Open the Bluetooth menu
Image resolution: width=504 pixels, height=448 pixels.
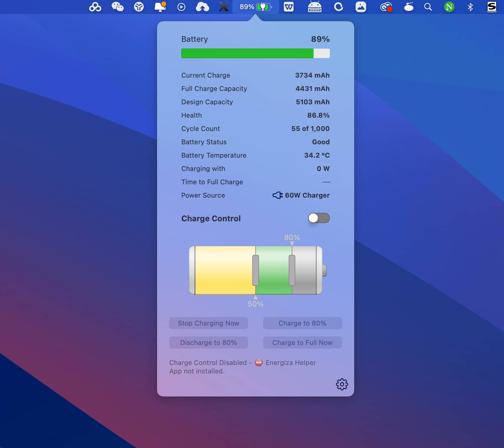tap(470, 7)
